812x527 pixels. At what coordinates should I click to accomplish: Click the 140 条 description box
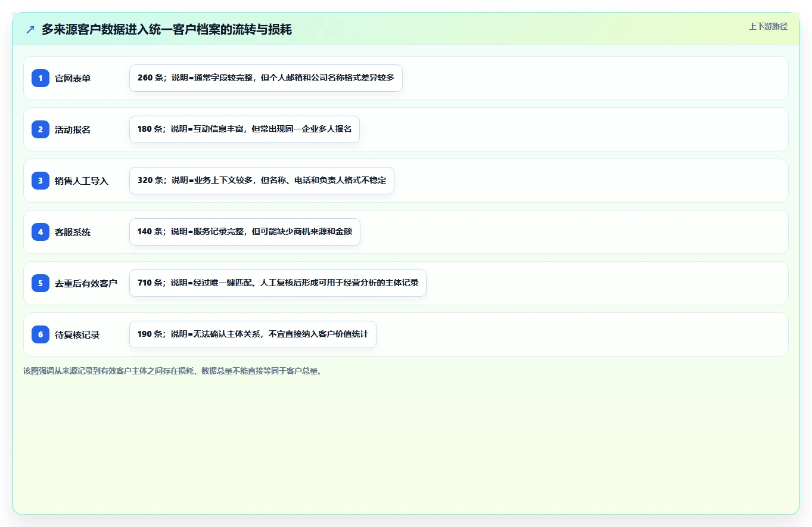(x=245, y=232)
